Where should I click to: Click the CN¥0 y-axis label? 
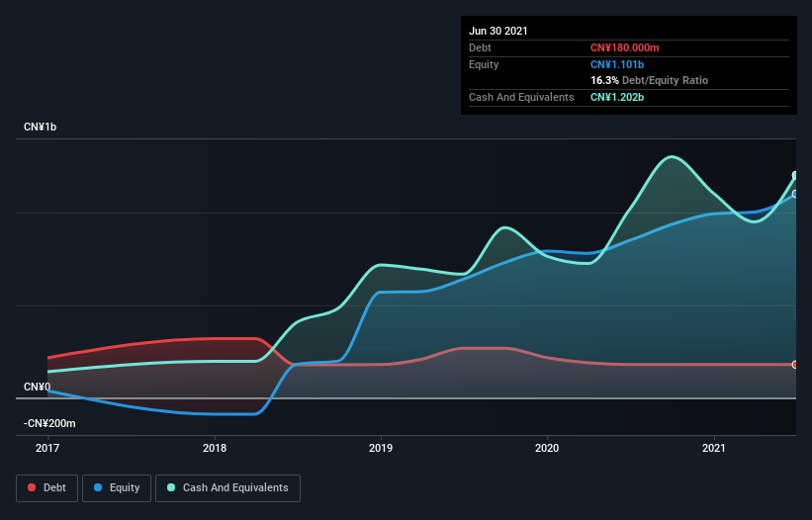(x=38, y=387)
